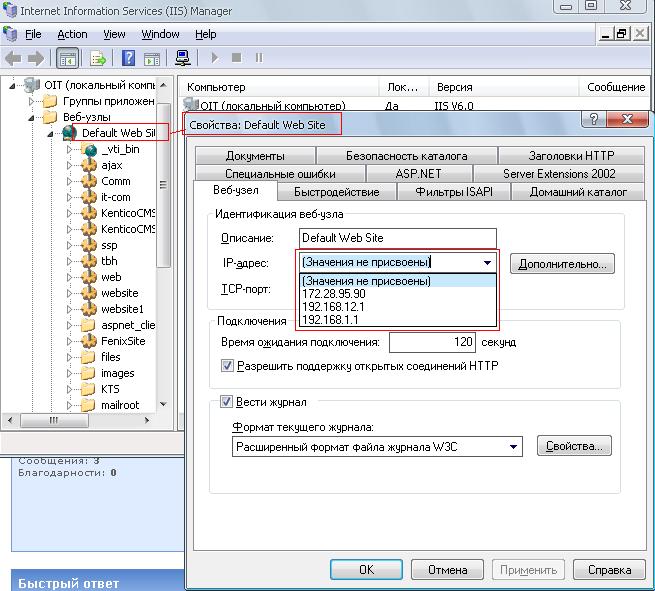
Task: Collapse the Веб-узлы tree node
Action: tap(32, 118)
